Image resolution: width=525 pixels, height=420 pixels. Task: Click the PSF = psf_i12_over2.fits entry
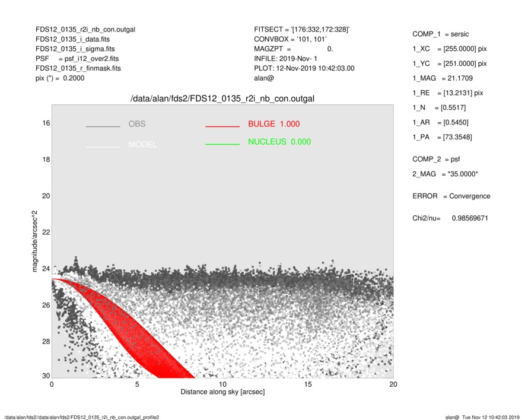coord(77,59)
